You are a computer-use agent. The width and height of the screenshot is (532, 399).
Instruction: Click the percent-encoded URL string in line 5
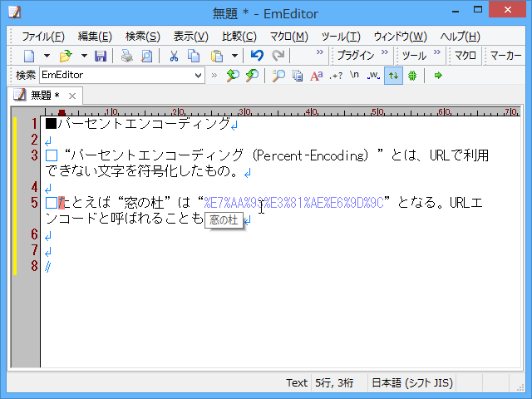293,203
